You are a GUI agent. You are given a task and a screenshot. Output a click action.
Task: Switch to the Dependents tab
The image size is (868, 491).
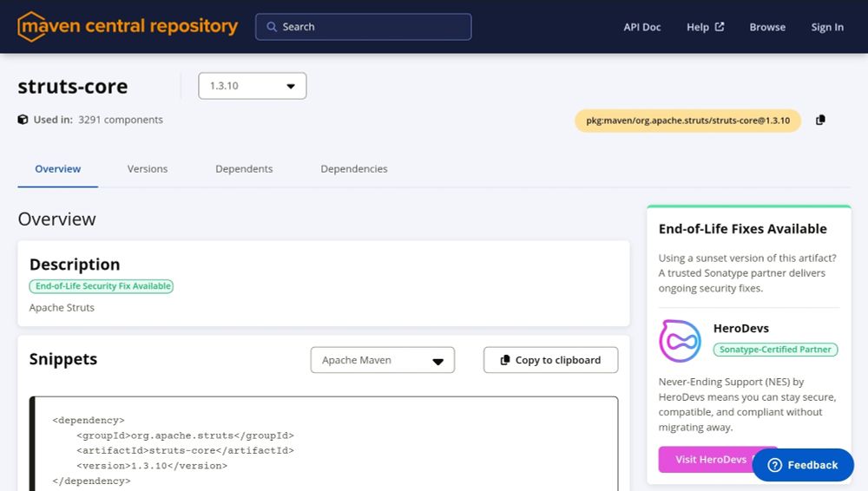[x=244, y=169]
